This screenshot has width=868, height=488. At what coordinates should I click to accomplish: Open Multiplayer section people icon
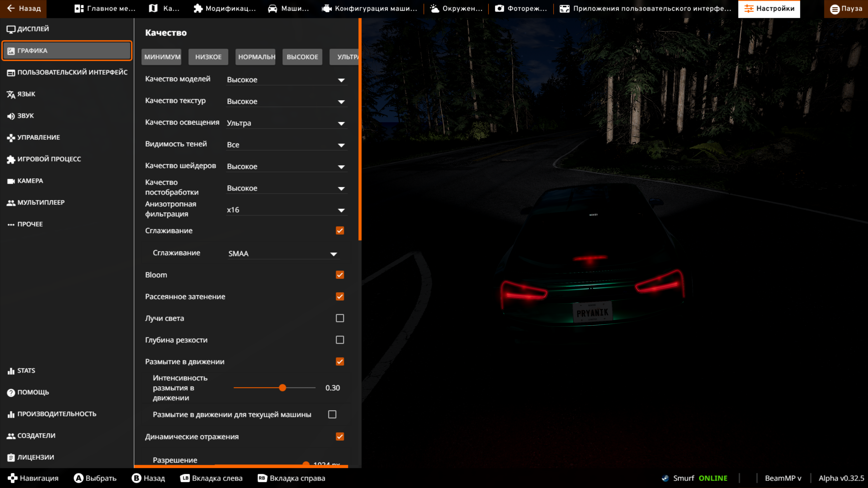coord(11,203)
